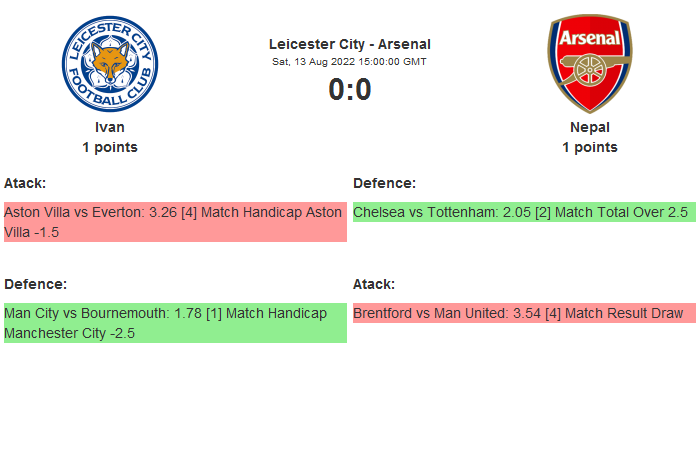
Task: Click the match date Sat, 13 Aug 2022
Action: 350,62
